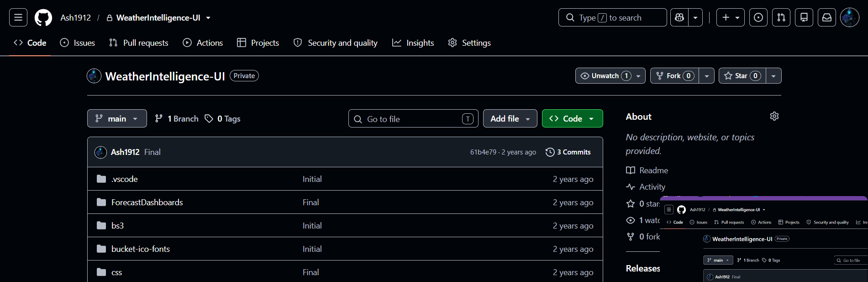This screenshot has height=282, width=868.
Task: View the 1 Branch link
Action: pyautogui.click(x=177, y=118)
